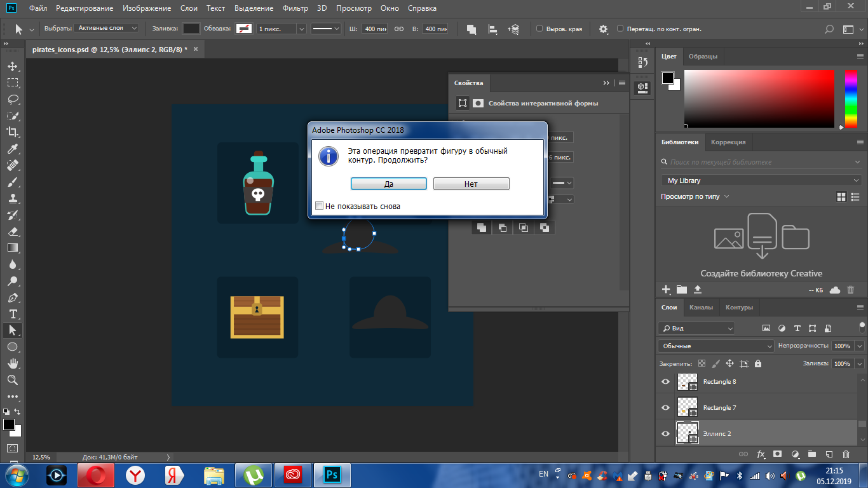This screenshot has height=488, width=868.
Task: Decline the dialog with Нет
Action: pos(471,184)
